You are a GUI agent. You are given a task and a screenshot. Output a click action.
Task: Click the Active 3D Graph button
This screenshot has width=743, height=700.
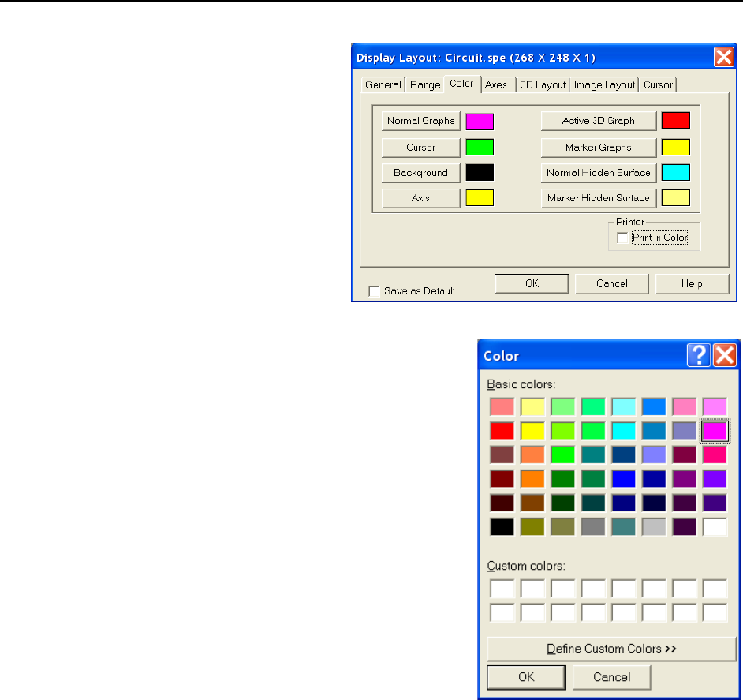pyautogui.click(x=599, y=121)
